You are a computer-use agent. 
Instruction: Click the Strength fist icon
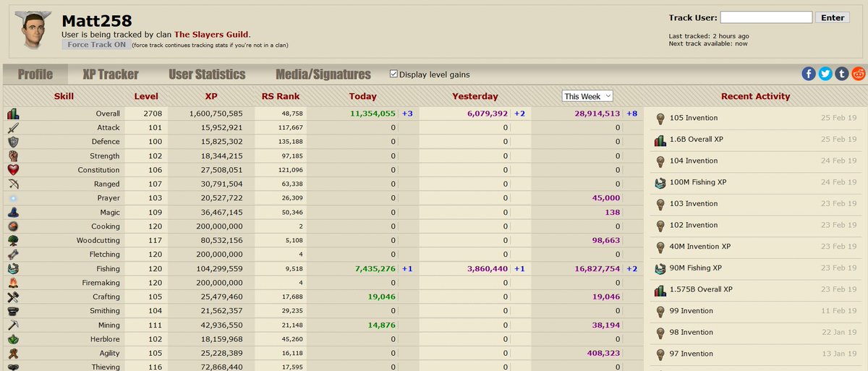click(13, 156)
